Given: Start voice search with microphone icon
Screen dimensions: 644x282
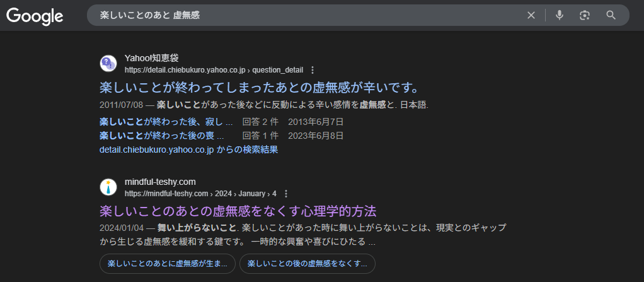Looking at the screenshot, I should [x=559, y=15].
